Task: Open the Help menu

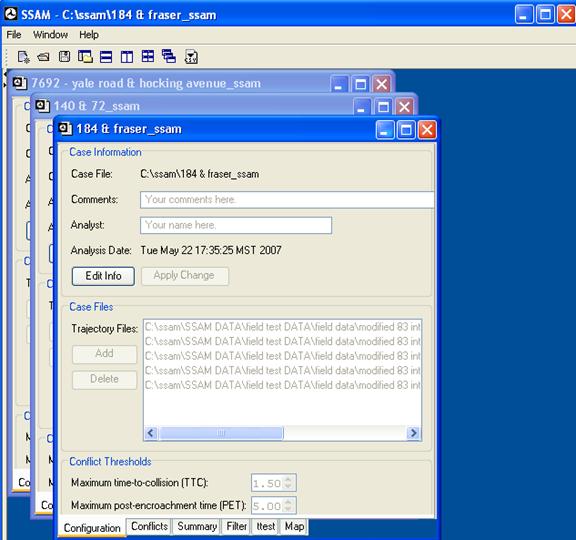Action: [89, 35]
